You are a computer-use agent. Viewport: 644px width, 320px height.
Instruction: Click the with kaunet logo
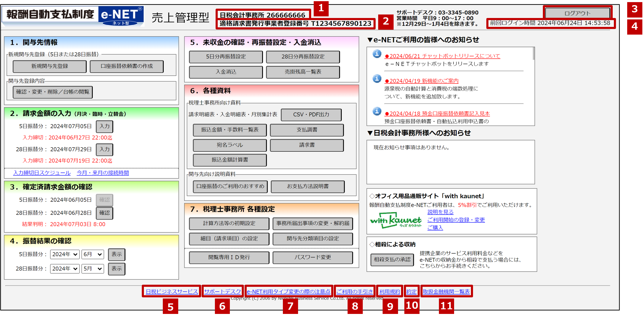(x=395, y=220)
